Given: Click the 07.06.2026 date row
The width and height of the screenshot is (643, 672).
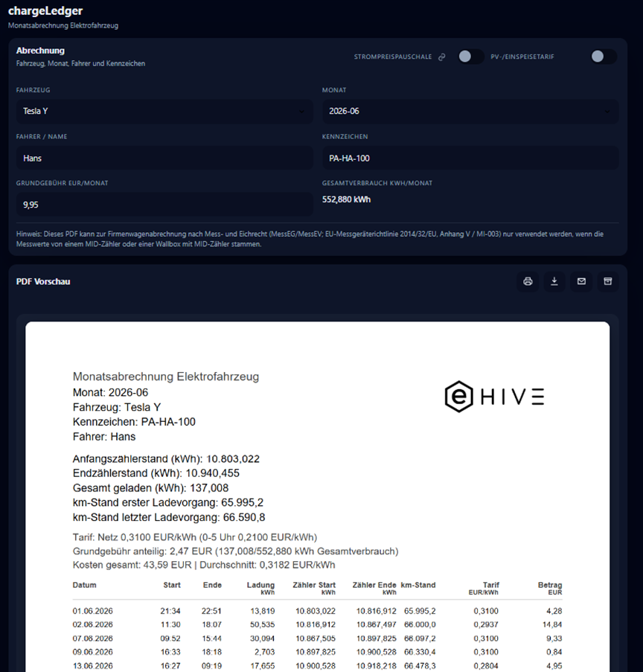Looking at the screenshot, I should click(317, 639).
